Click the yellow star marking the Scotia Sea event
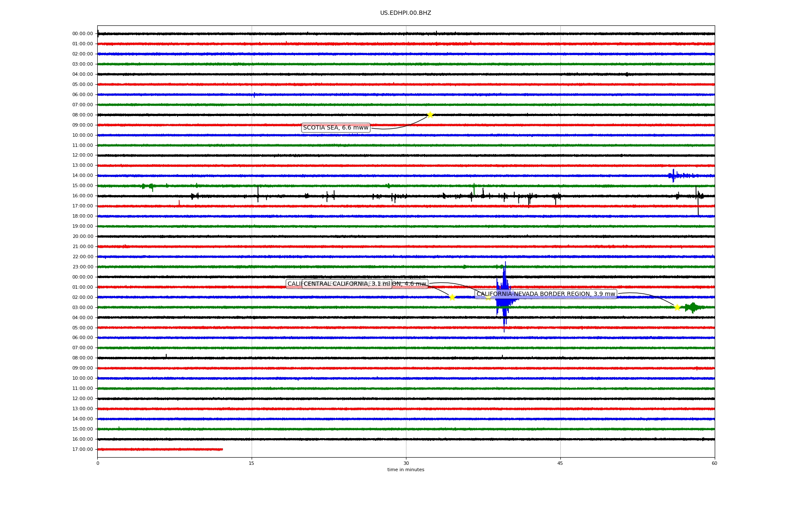 (x=430, y=115)
